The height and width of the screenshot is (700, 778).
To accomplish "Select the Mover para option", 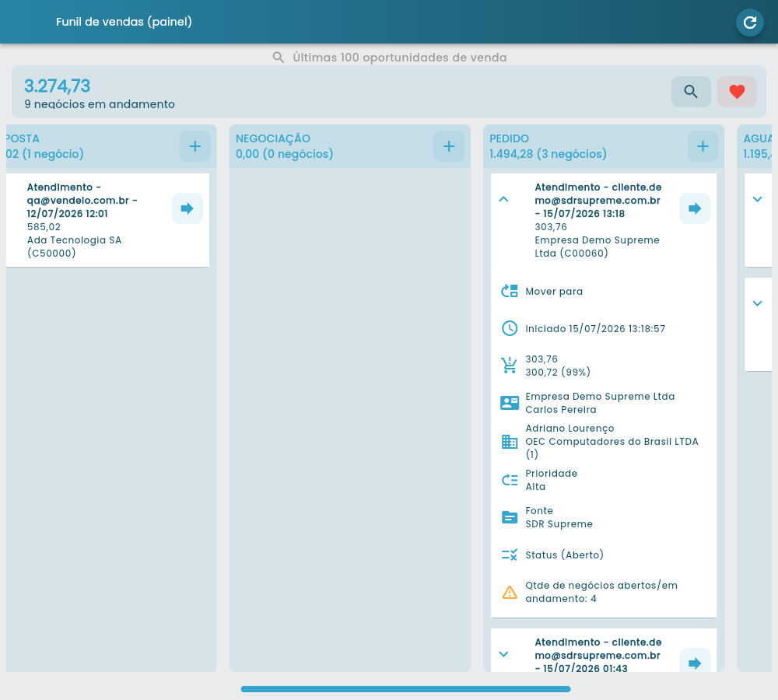I will tap(604, 291).
